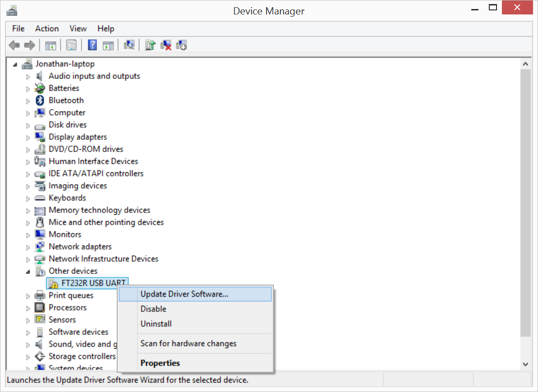The height and width of the screenshot is (392, 538).
Task: Expand the Display adapters category arrow
Action: (x=28, y=137)
